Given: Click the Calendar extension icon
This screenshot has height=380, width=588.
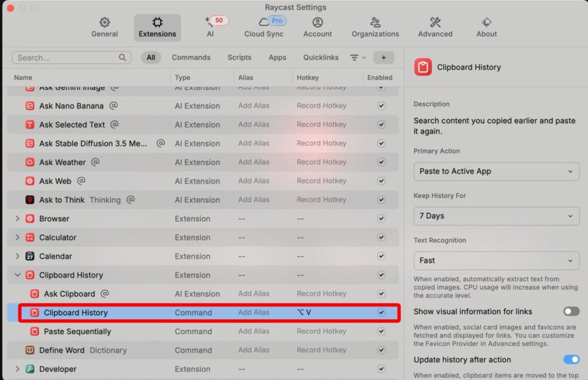Looking at the screenshot, I should click(x=30, y=256).
